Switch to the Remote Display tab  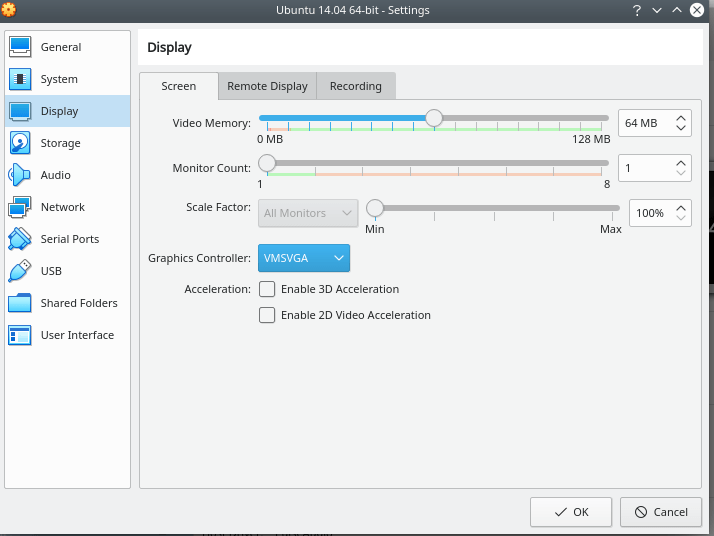coord(267,86)
